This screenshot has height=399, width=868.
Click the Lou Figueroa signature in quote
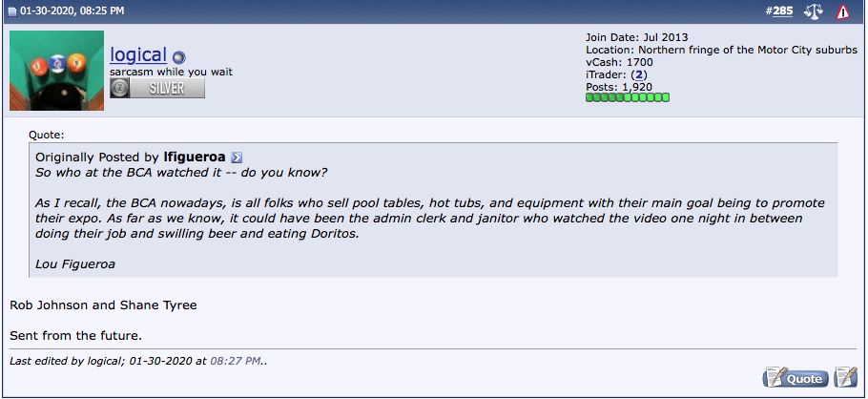(75, 264)
